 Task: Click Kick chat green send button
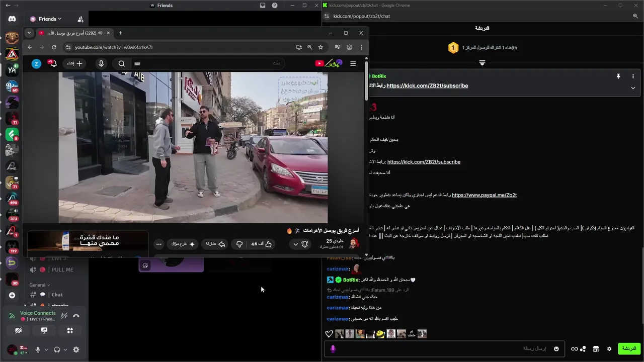point(629,348)
